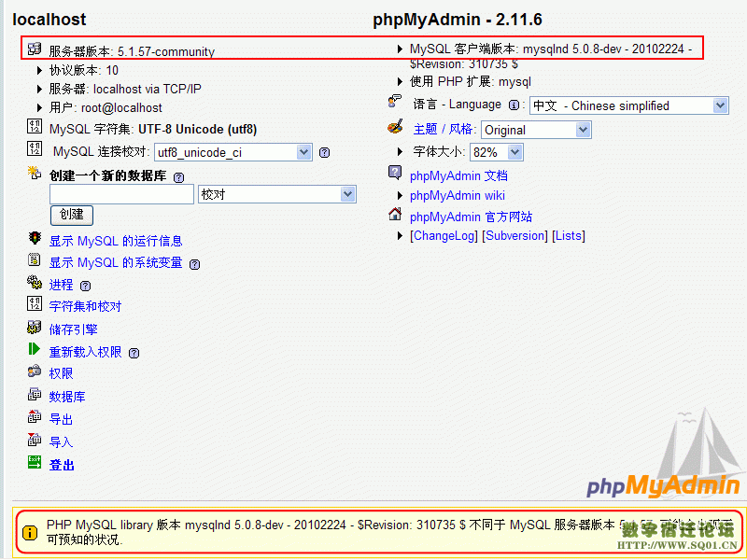Open the 校对 collation dropdown for new database
Image resolution: width=747 pixels, height=560 pixels.
[277, 194]
